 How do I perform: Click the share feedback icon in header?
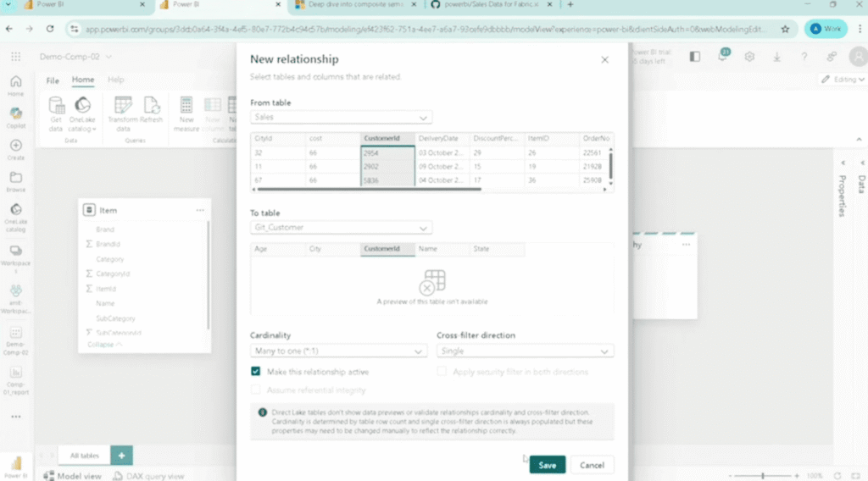[832, 57]
